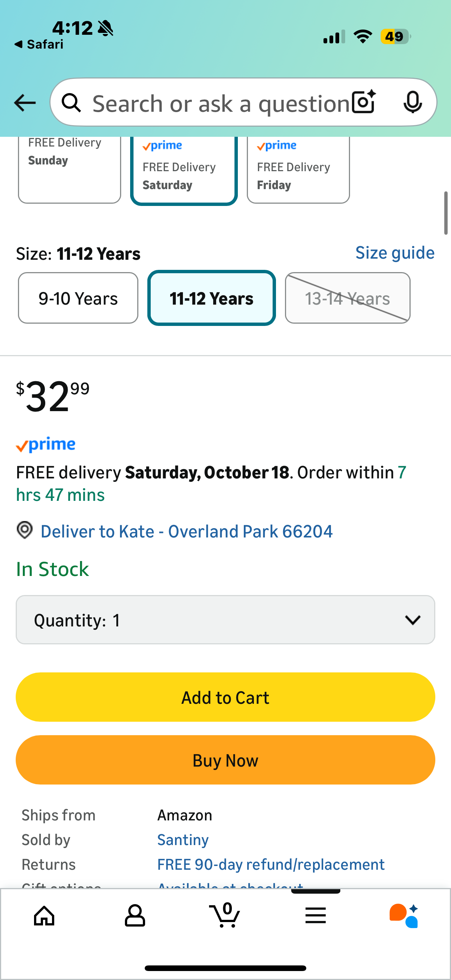Open the shopping cart icon

pyautogui.click(x=225, y=915)
